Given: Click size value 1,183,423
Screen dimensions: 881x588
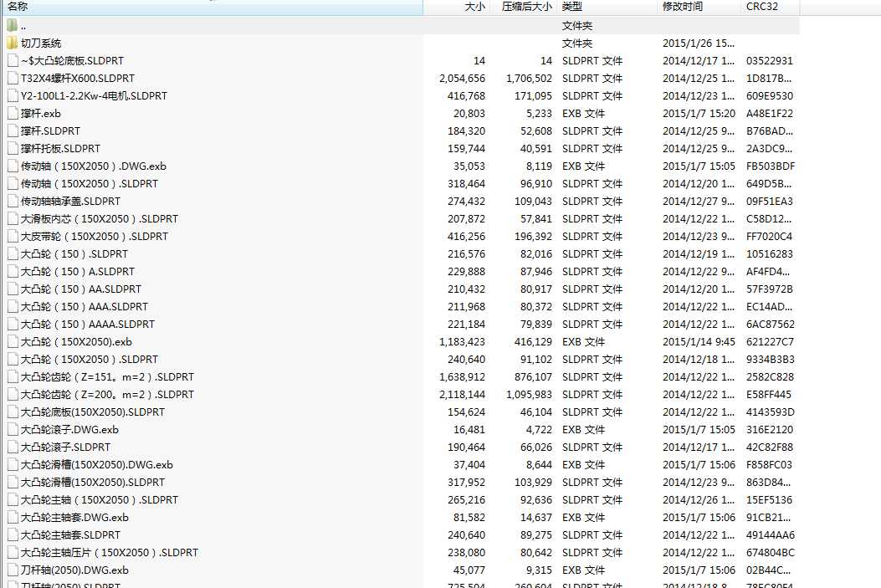Looking at the screenshot, I should 462,342.
